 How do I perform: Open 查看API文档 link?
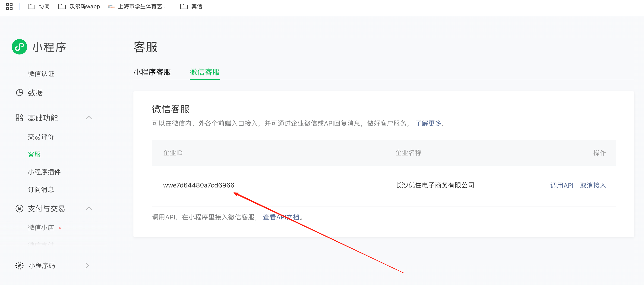pos(281,217)
